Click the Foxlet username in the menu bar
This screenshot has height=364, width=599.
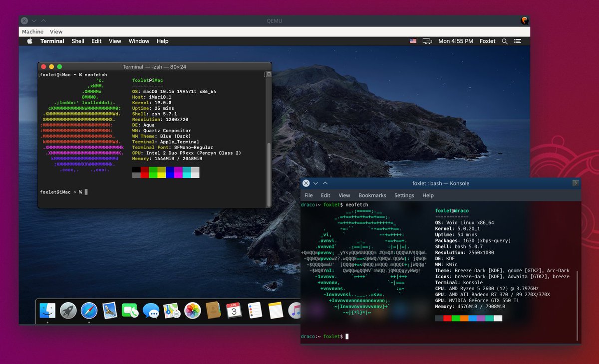(487, 41)
